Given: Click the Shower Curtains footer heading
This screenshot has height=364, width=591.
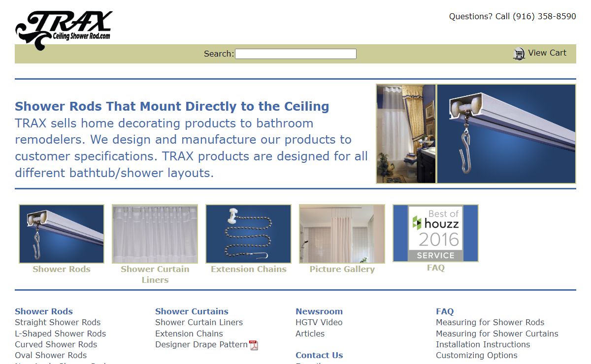Looking at the screenshot, I should [x=192, y=311].
